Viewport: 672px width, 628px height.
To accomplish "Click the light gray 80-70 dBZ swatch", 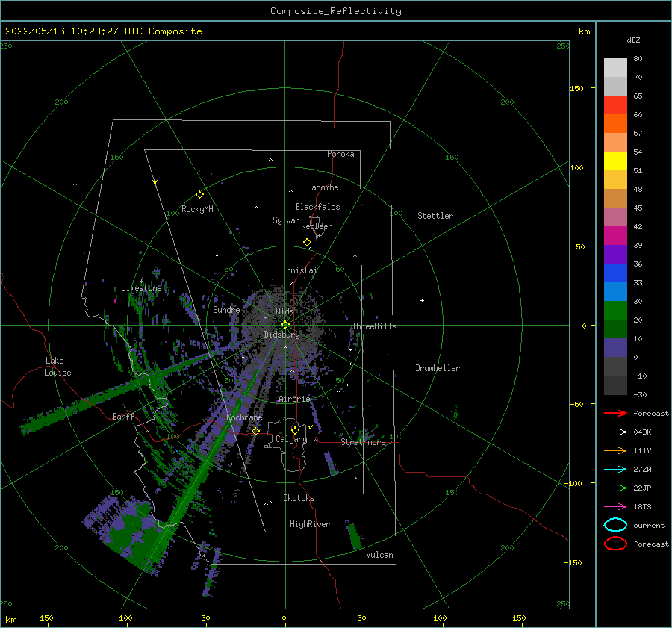I will (615, 68).
